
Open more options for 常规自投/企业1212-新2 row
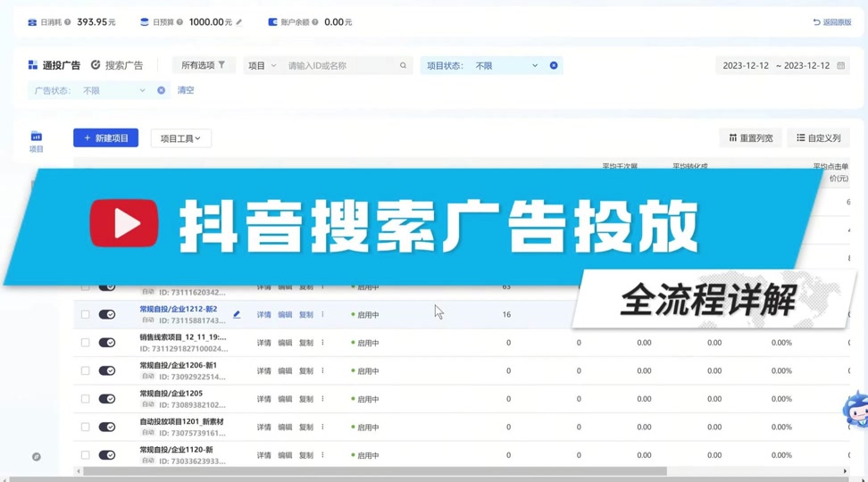322,314
